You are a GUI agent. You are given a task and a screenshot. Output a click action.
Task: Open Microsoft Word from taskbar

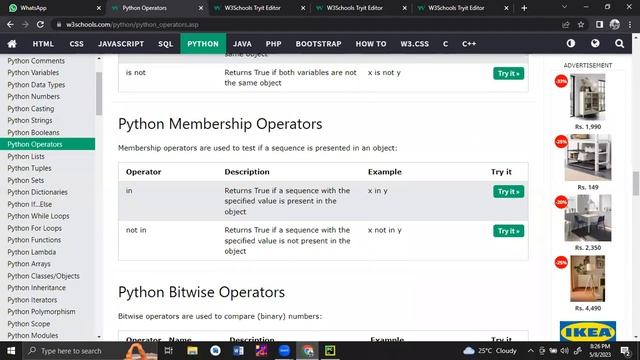pyautogui.click(x=238, y=351)
